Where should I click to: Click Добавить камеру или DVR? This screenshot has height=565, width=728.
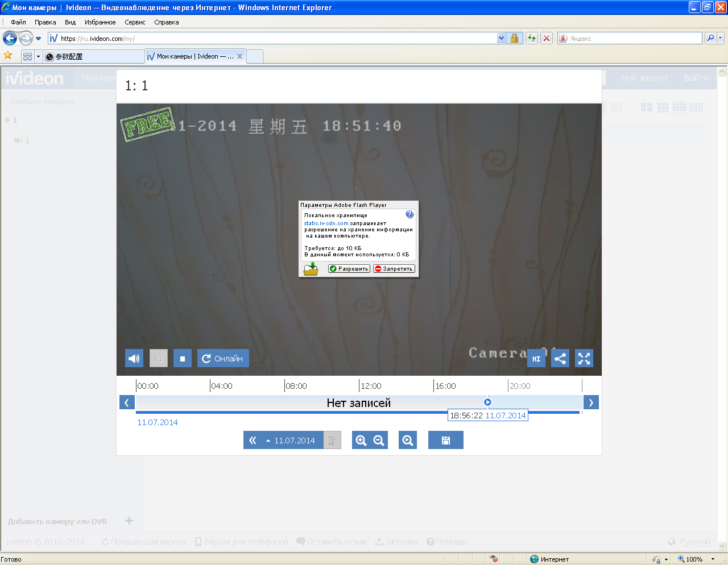pyautogui.click(x=57, y=521)
